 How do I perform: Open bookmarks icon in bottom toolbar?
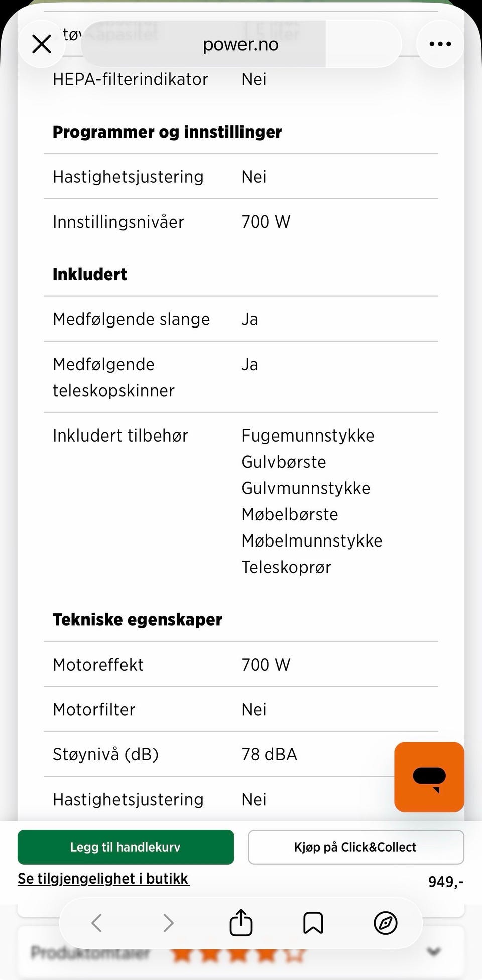tap(313, 923)
